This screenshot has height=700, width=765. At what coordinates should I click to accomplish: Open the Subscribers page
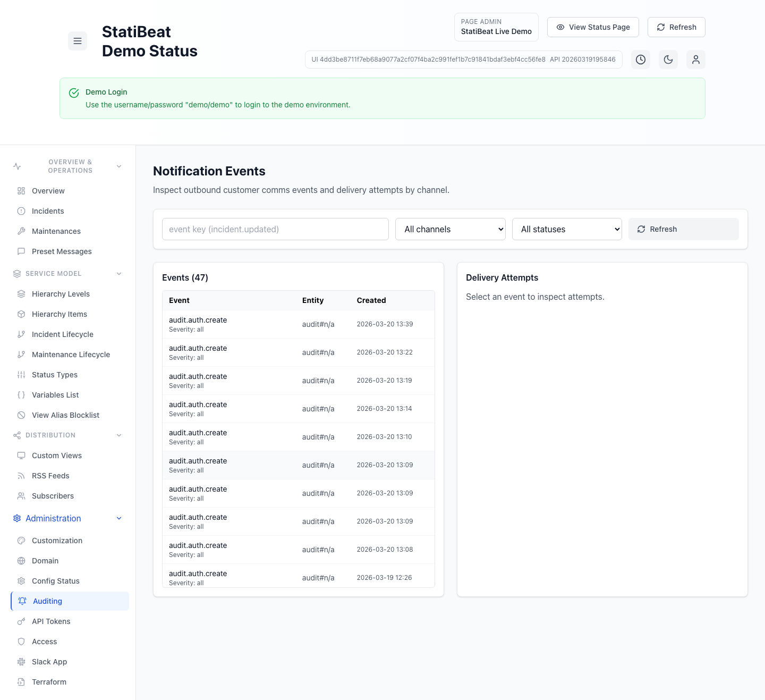coord(53,496)
